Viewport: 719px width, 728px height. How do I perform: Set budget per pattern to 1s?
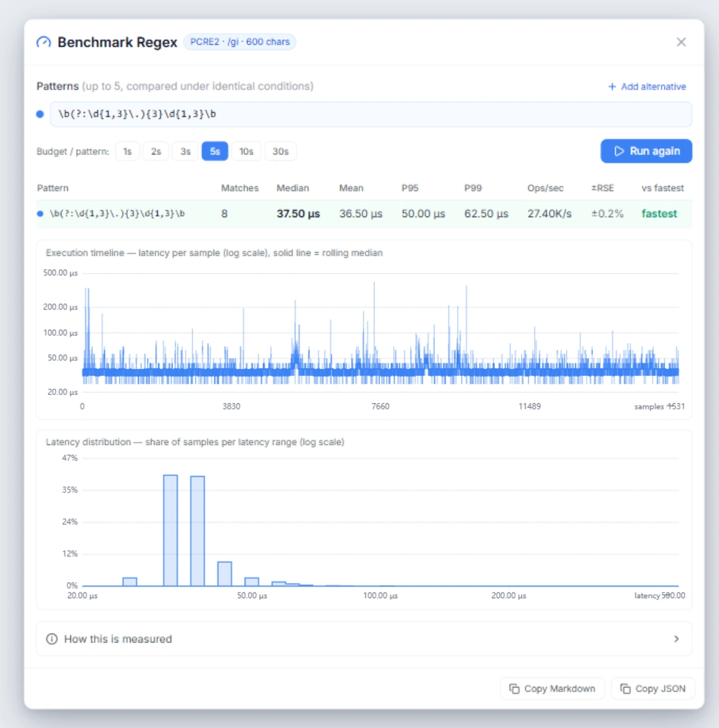[x=127, y=151]
